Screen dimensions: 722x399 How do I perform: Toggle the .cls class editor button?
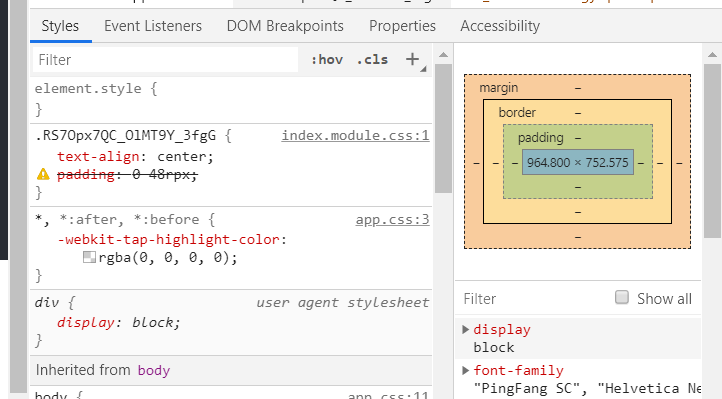pyautogui.click(x=373, y=60)
